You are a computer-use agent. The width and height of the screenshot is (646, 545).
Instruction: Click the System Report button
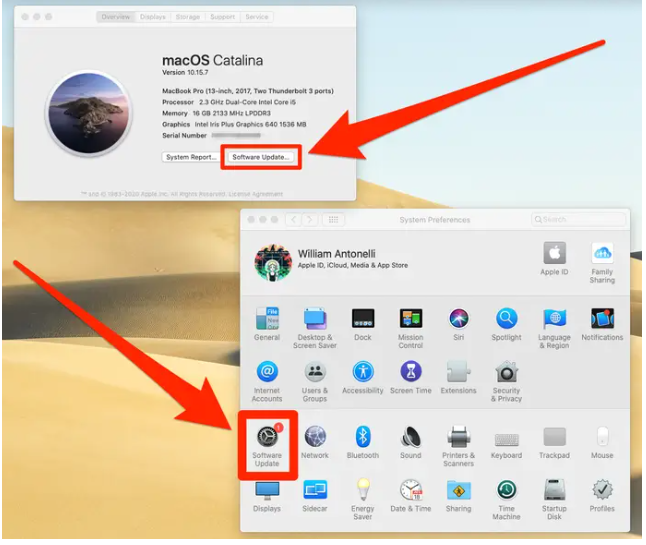coord(191,157)
